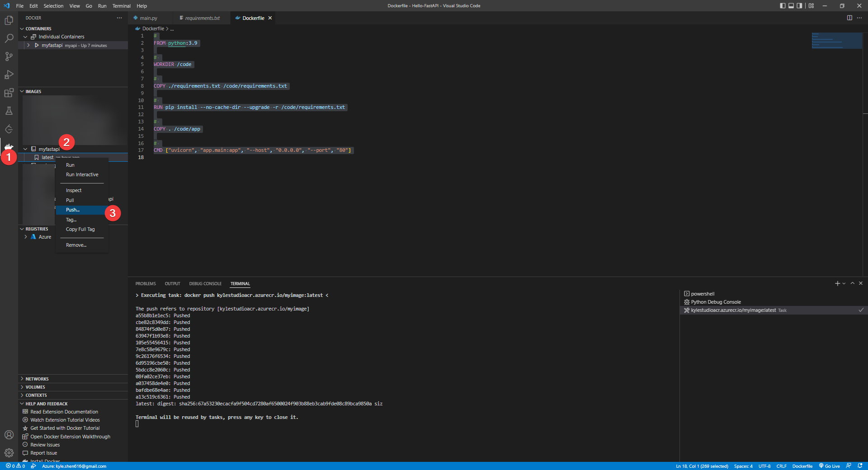This screenshot has width=868, height=470.
Task: Open the Testing flask view
Action: (9, 111)
